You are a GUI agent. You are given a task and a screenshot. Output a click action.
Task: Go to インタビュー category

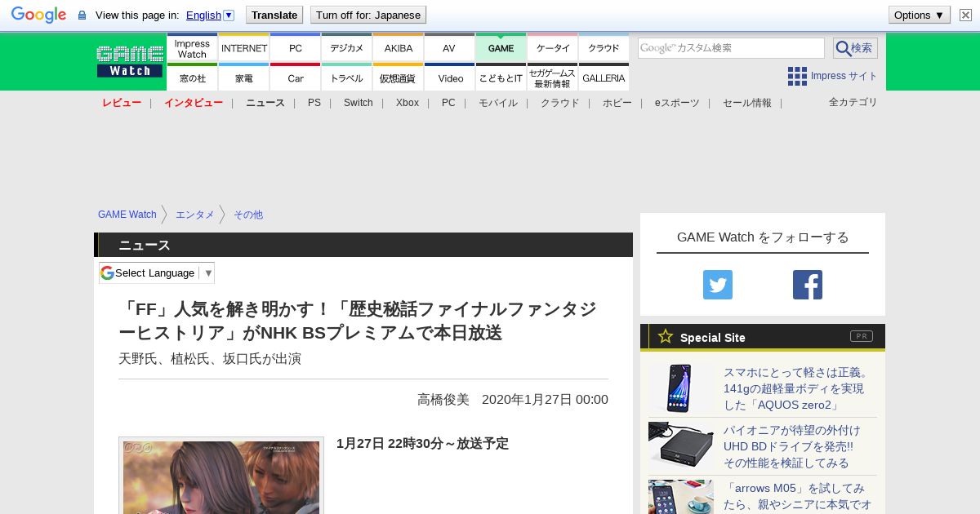(194, 103)
